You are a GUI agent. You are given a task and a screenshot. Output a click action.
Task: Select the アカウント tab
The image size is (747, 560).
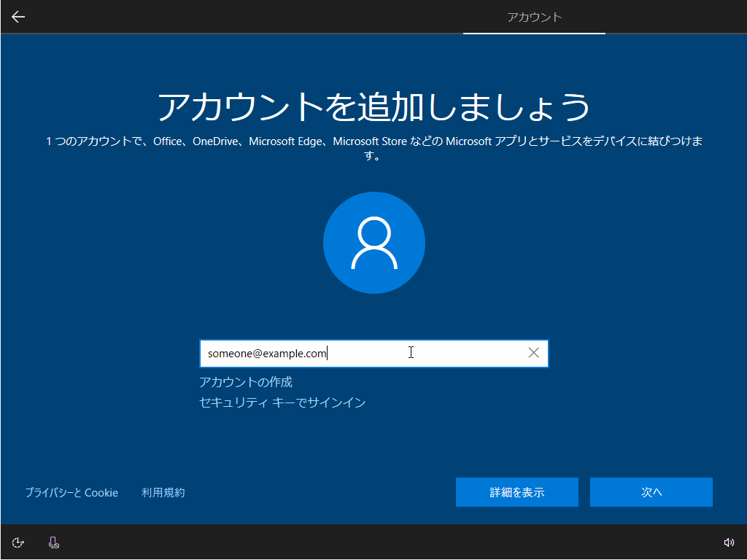(534, 17)
